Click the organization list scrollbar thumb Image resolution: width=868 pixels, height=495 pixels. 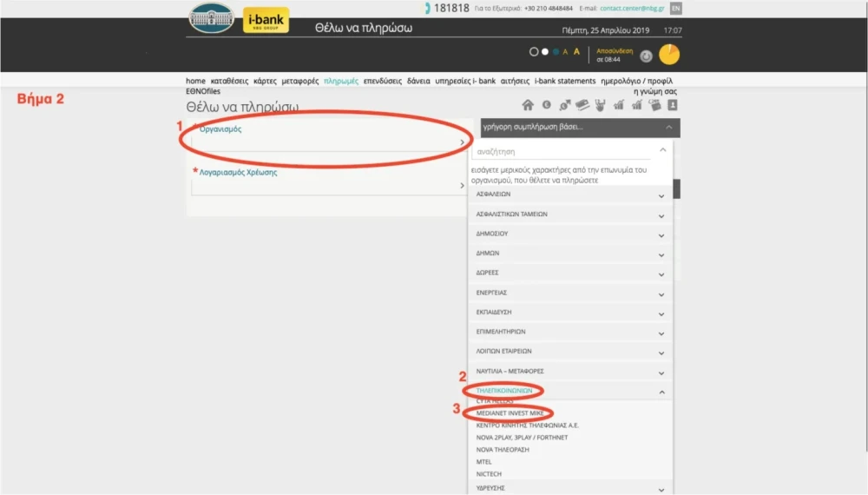(x=676, y=188)
